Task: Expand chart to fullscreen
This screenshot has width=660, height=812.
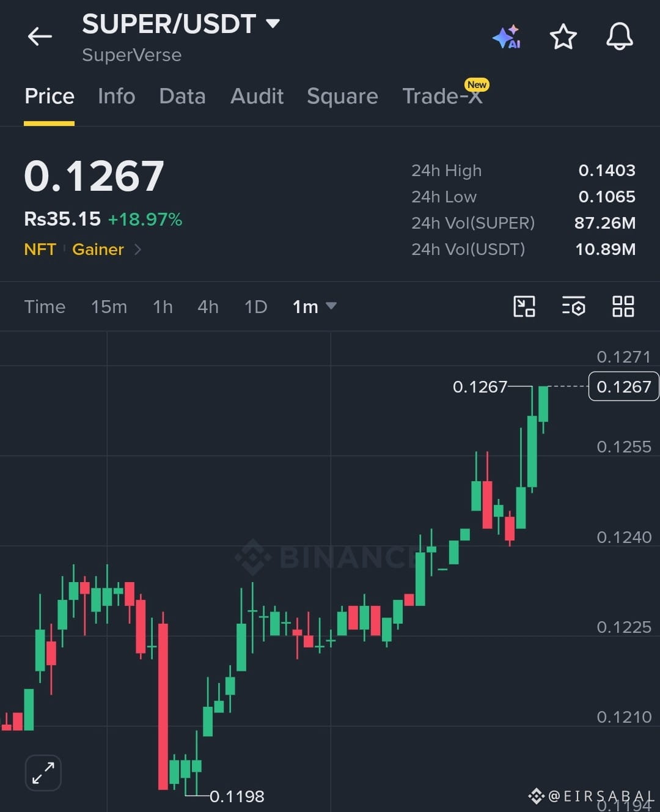Action: click(43, 773)
